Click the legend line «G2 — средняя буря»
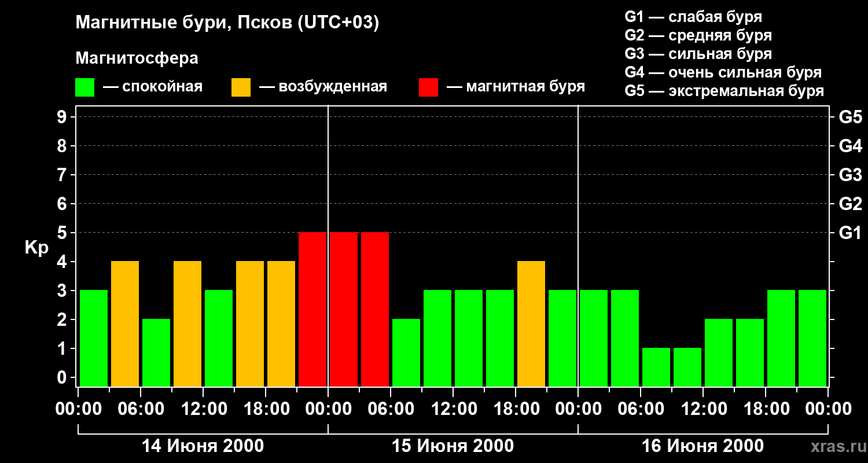 click(x=698, y=35)
